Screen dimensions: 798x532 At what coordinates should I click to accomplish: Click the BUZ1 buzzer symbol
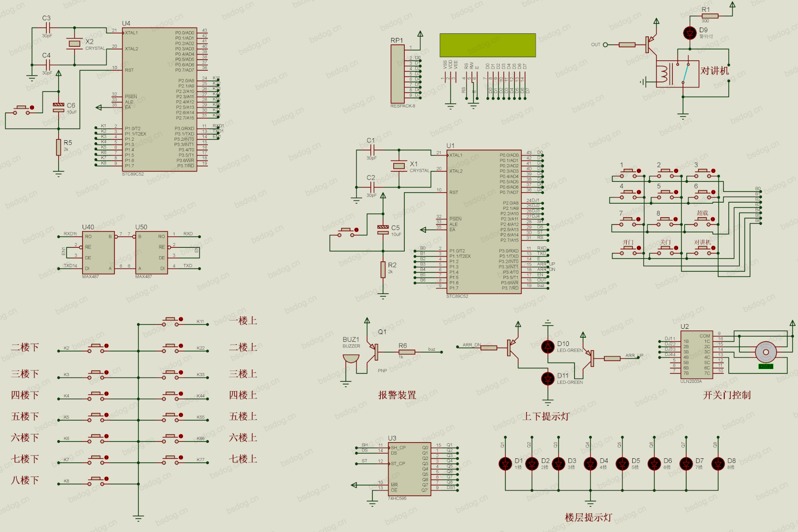[x=351, y=359]
